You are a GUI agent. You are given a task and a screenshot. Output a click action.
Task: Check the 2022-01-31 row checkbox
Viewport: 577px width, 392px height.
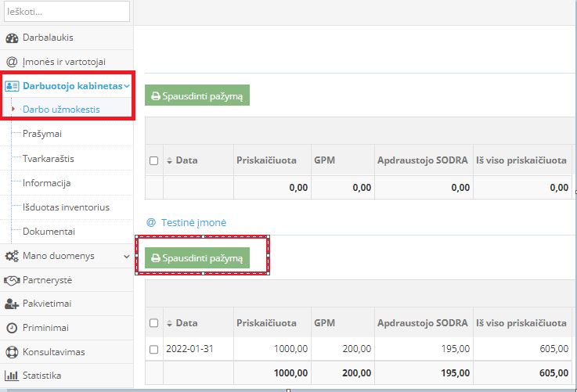pos(153,349)
